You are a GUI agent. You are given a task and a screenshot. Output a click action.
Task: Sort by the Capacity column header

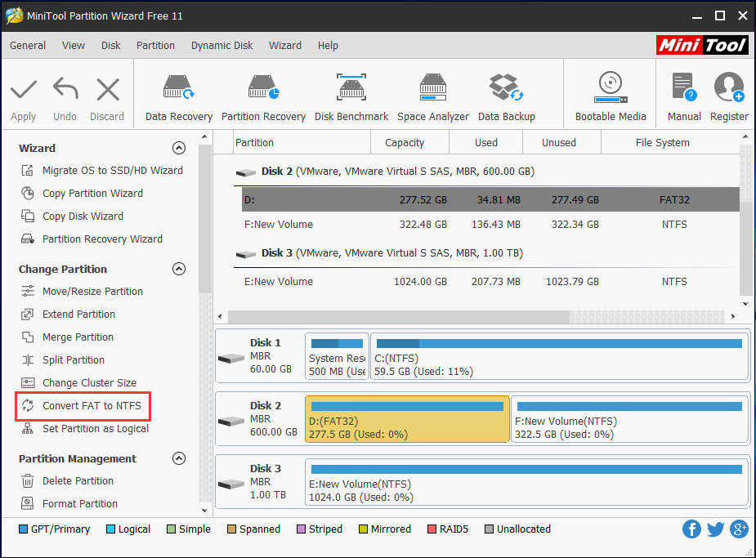[405, 143]
